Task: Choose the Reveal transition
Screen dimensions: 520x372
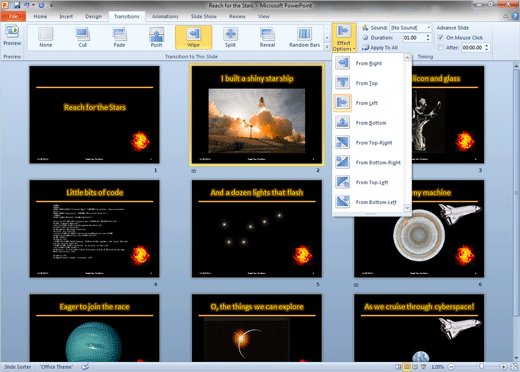Action: 267,37
